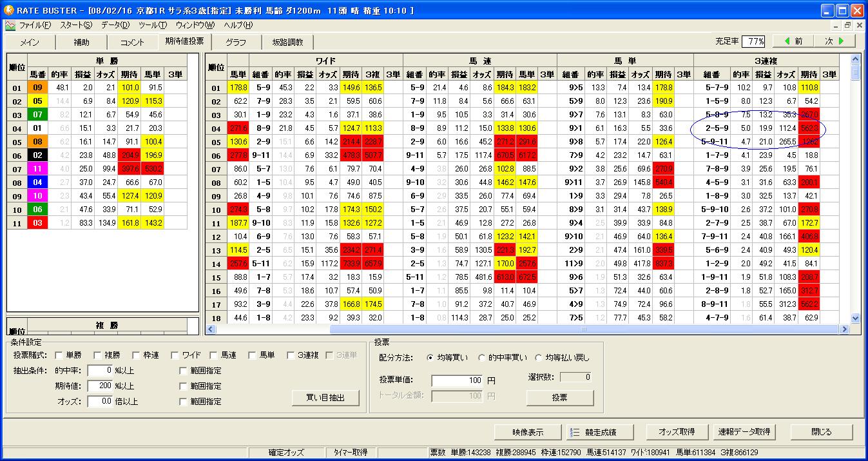868x461 pixels.
Task: Switch to the メイン tab
Action: (x=30, y=43)
